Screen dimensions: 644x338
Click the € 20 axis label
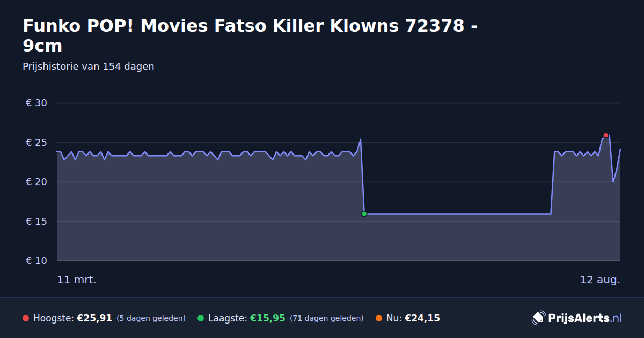click(x=36, y=182)
